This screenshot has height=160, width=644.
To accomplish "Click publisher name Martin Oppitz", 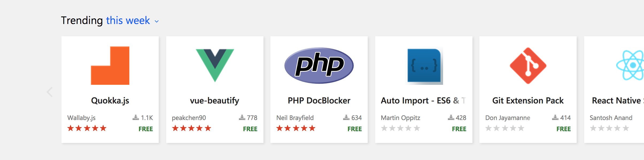I will coord(400,118).
